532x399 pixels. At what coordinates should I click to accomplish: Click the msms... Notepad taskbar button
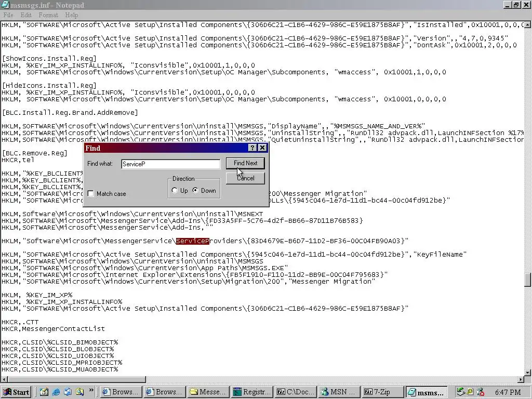(426, 393)
